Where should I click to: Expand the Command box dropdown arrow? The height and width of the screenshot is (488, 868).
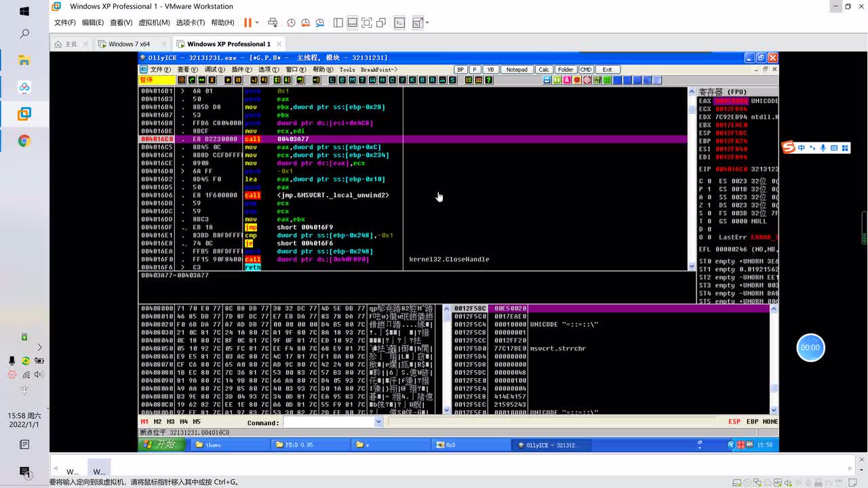pos(378,422)
